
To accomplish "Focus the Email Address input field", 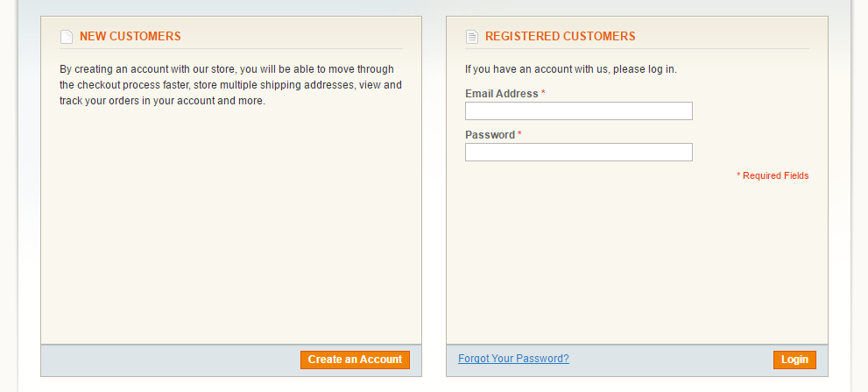I will click(x=578, y=111).
